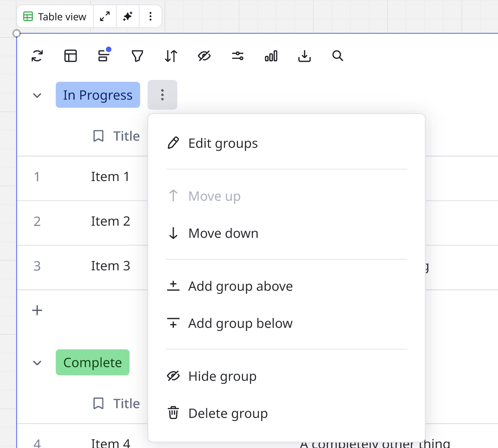Viewport: 498px width, 448px height.
Task: Click the green Complete group label
Action: pos(92,362)
